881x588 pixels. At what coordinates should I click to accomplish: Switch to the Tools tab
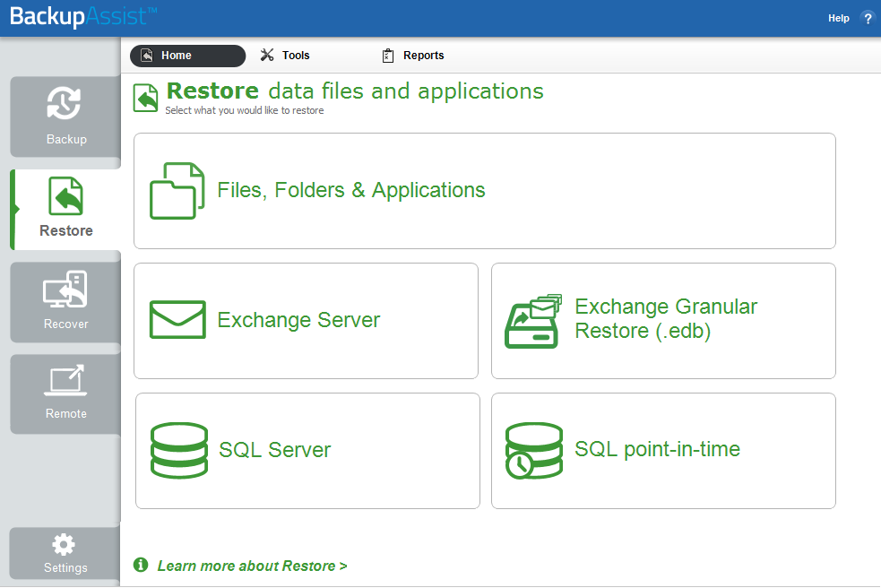[285, 55]
